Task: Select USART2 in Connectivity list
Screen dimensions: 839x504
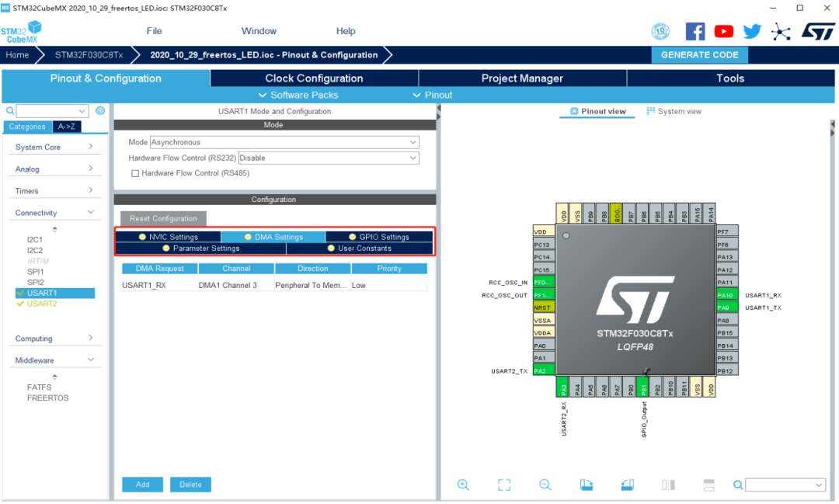Action: (x=42, y=304)
